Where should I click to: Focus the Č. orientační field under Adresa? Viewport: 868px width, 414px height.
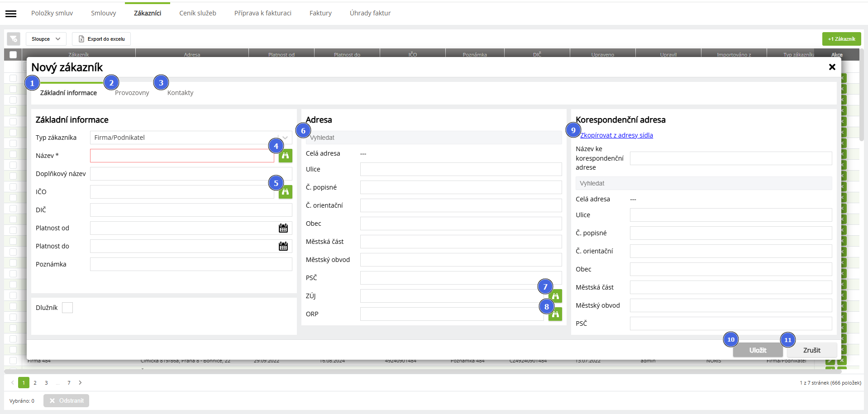461,205
